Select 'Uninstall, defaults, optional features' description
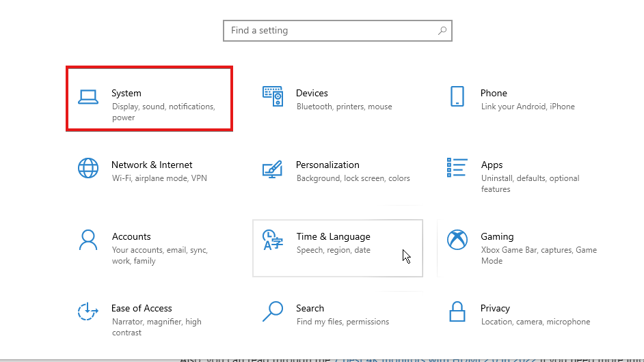This screenshot has width=644, height=362. (x=530, y=184)
